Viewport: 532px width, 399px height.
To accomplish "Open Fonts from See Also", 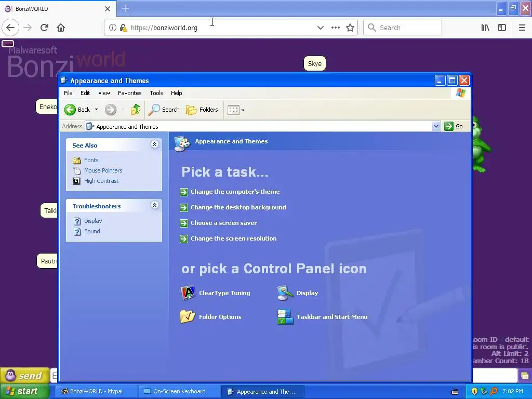I will [91, 160].
